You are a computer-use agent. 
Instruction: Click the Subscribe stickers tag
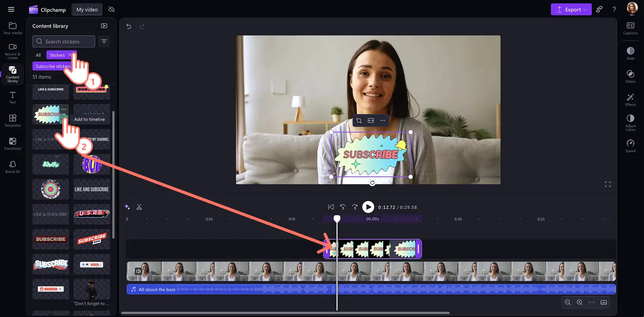pos(53,66)
